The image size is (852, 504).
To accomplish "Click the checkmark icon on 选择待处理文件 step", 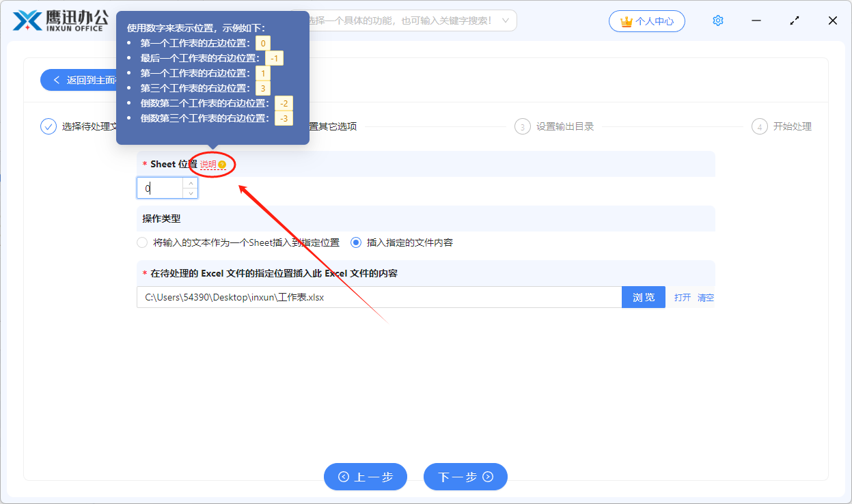I will 47,126.
